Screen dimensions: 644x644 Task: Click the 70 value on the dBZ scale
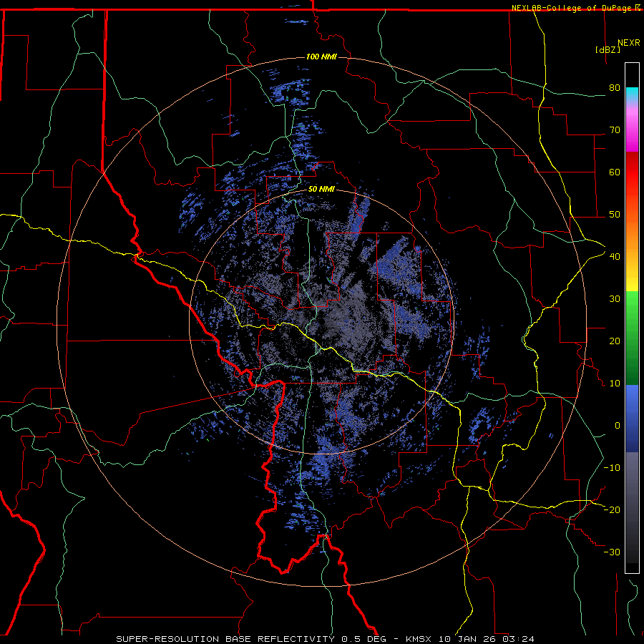(x=615, y=130)
